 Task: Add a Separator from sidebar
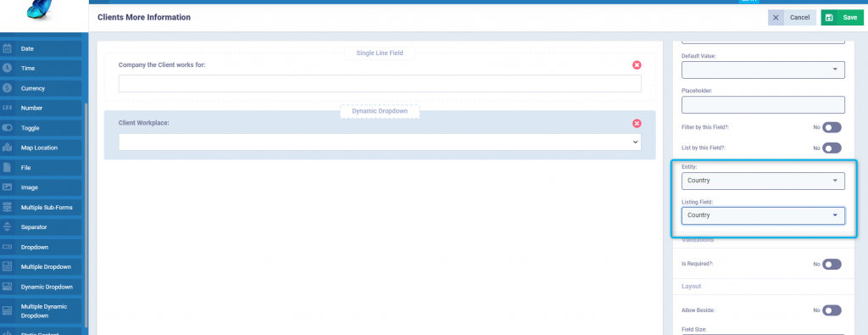(x=41, y=227)
